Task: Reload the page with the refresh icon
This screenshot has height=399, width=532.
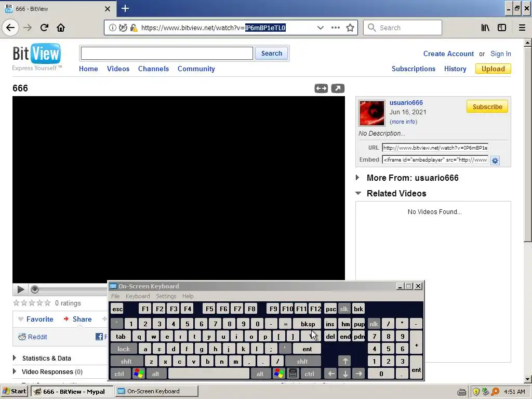Action: click(x=44, y=28)
